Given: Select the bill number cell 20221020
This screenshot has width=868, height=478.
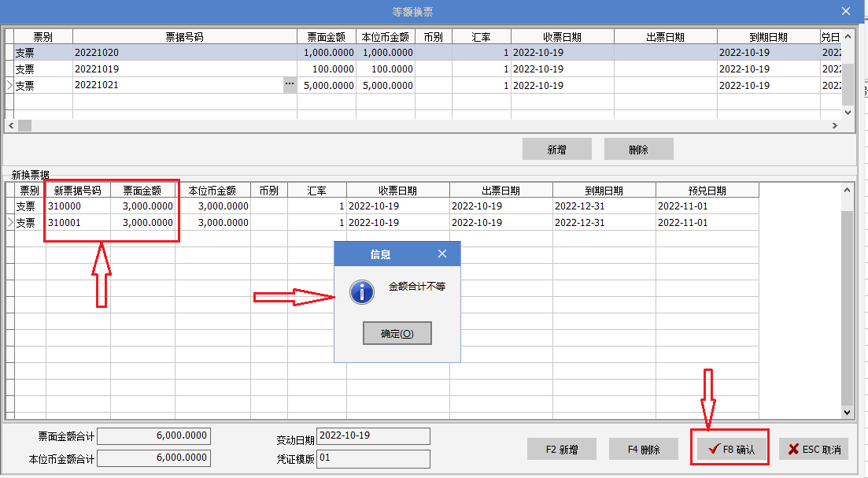Looking at the screenshot, I should pos(185,53).
